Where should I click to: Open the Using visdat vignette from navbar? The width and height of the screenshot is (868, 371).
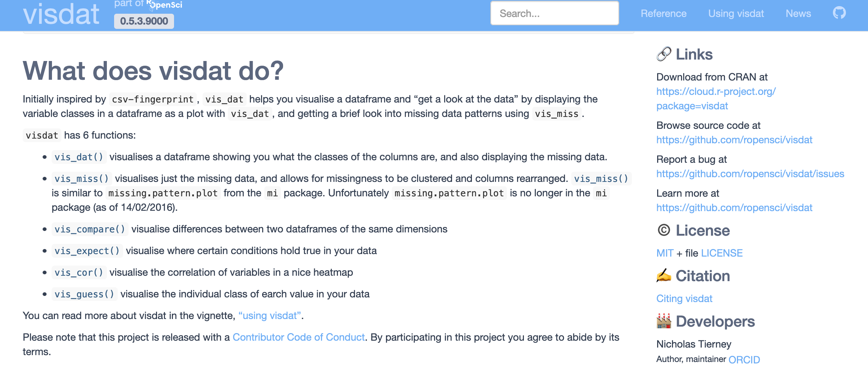click(736, 13)
